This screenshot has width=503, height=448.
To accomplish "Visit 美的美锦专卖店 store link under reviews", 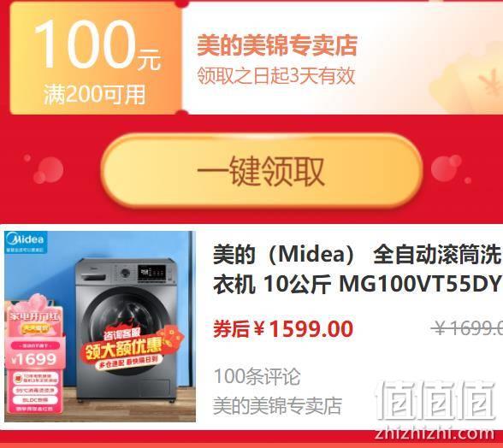I will [x=277, y=405].
